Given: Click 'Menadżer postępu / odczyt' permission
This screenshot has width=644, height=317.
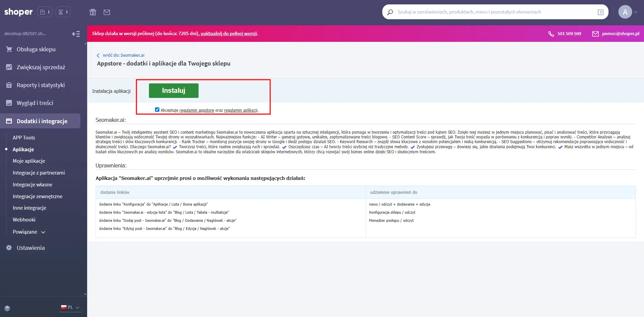Looking at the screenshot, I should pyautogui.click(x=391, y=220).
